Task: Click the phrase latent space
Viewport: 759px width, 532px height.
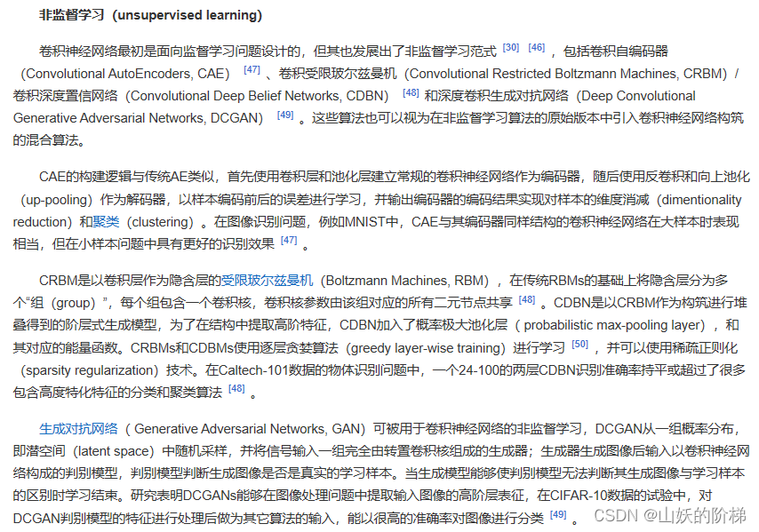Action: 116,451
